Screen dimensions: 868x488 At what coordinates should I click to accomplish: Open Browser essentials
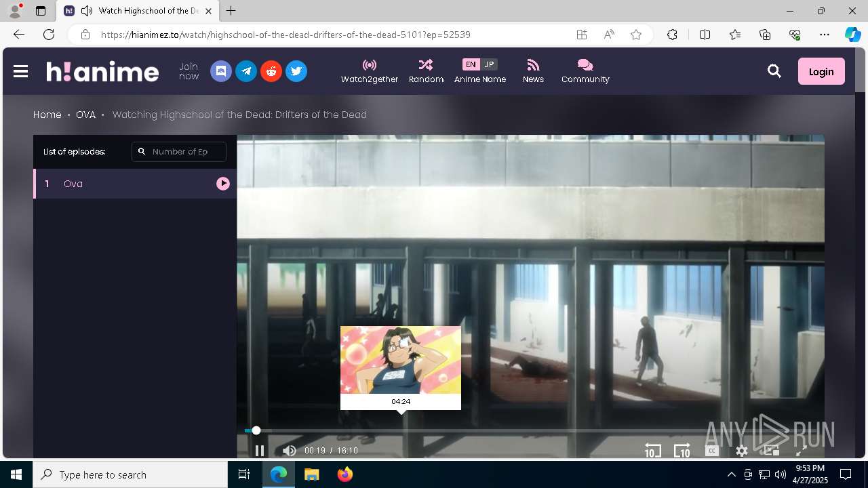[x=795, y=35]
